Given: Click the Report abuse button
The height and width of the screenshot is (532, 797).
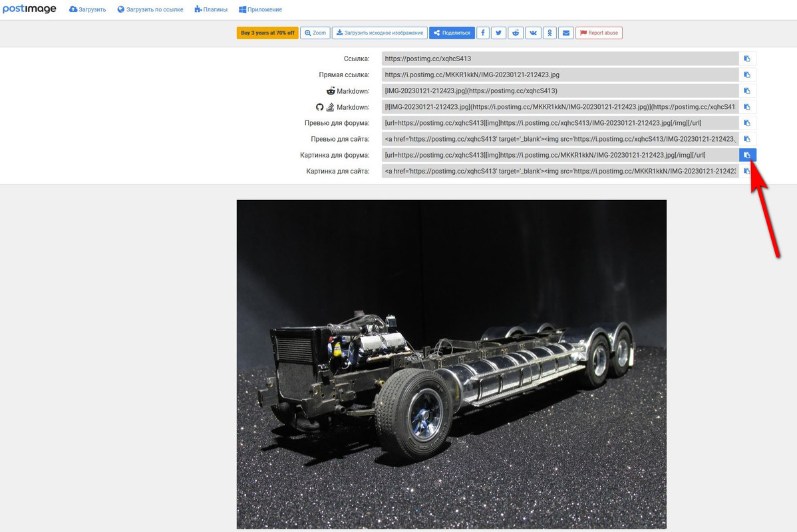Looking at the screenshot, I should click(599, 33).
